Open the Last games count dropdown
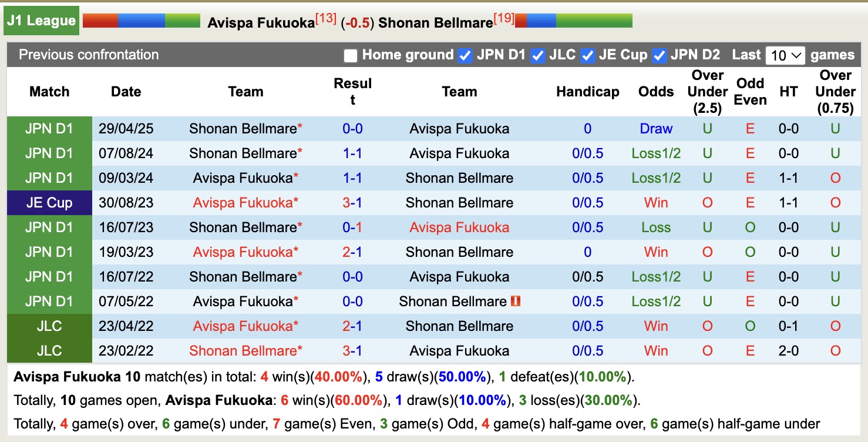The width and height of the screenshot is (868, 442). (785, 55)
